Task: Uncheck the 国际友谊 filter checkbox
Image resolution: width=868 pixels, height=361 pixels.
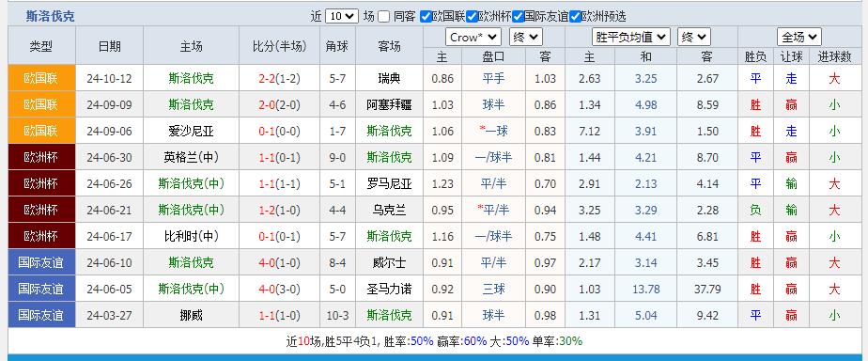Action: 518,17
